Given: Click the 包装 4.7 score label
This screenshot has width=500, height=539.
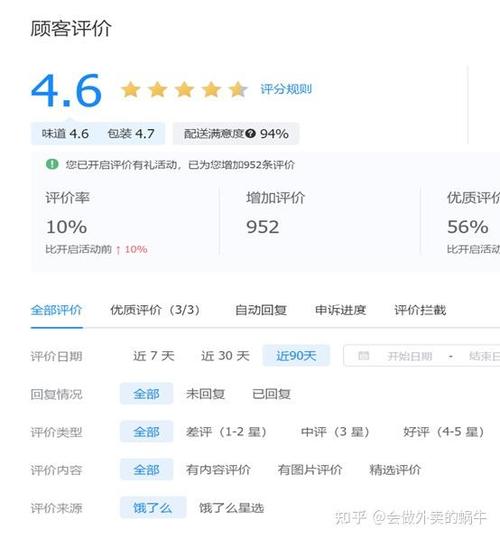Looking at the screenshot, I should tap(131, 133).
